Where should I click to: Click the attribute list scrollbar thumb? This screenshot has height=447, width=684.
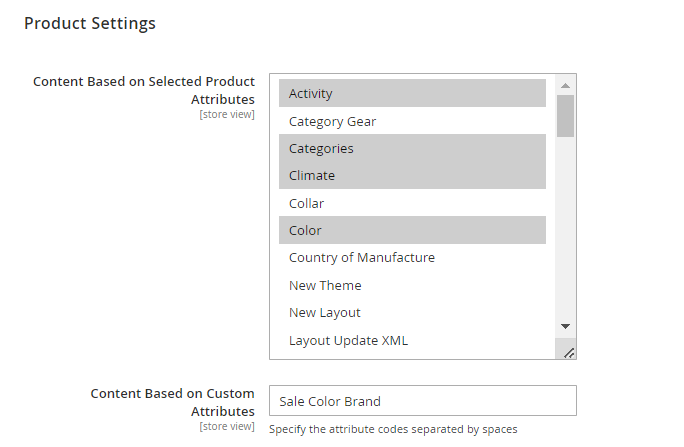pos(565,116)
